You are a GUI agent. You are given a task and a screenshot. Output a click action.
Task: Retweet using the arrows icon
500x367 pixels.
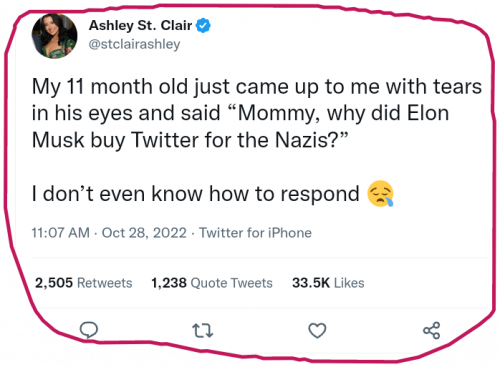203,330
